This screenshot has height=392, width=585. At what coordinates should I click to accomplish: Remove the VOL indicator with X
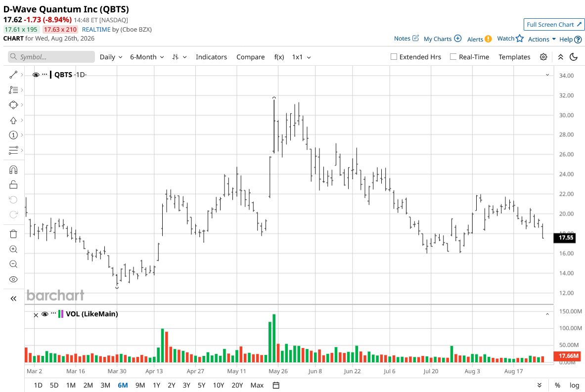36,315
